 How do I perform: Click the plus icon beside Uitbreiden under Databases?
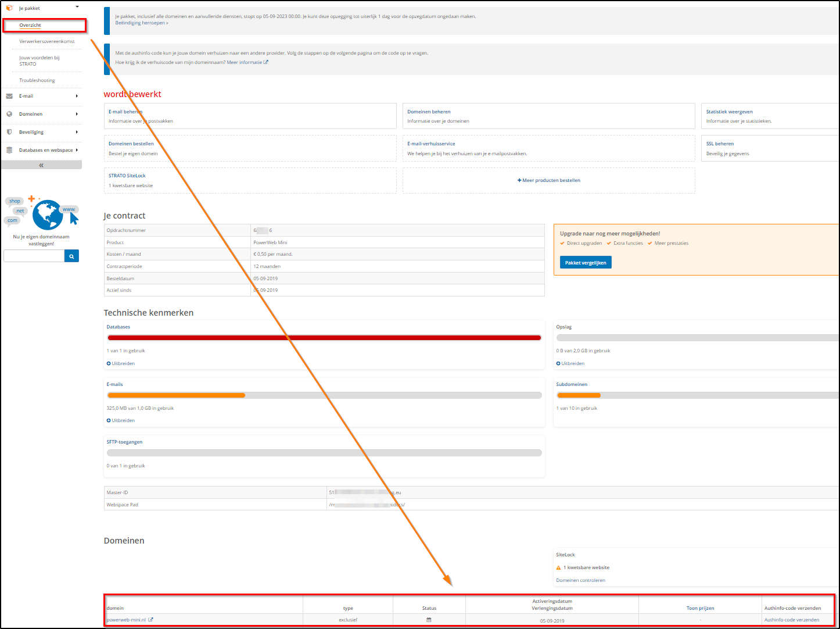109,363
